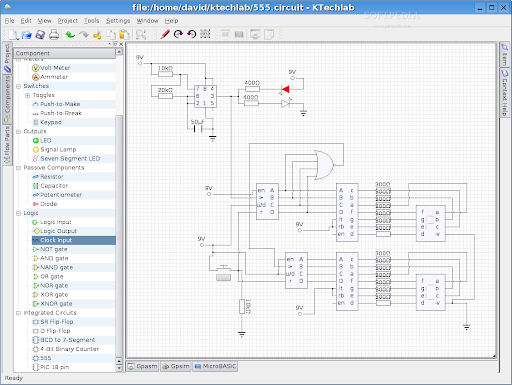Show the Gpsim output tab
Screen dimensions: 512x385
(x=176, y=366)
